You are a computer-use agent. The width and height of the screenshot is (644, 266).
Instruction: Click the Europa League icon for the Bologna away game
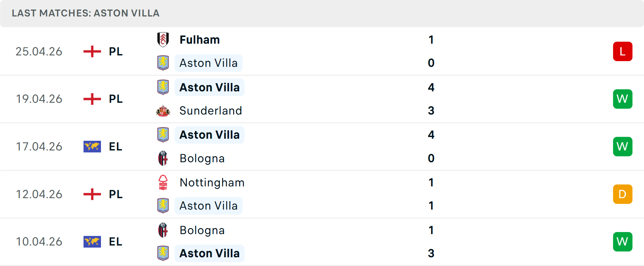[x=92, y=241]
